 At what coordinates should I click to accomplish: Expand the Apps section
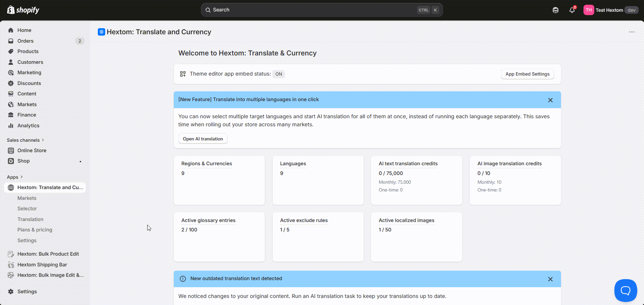coord(15,177)
